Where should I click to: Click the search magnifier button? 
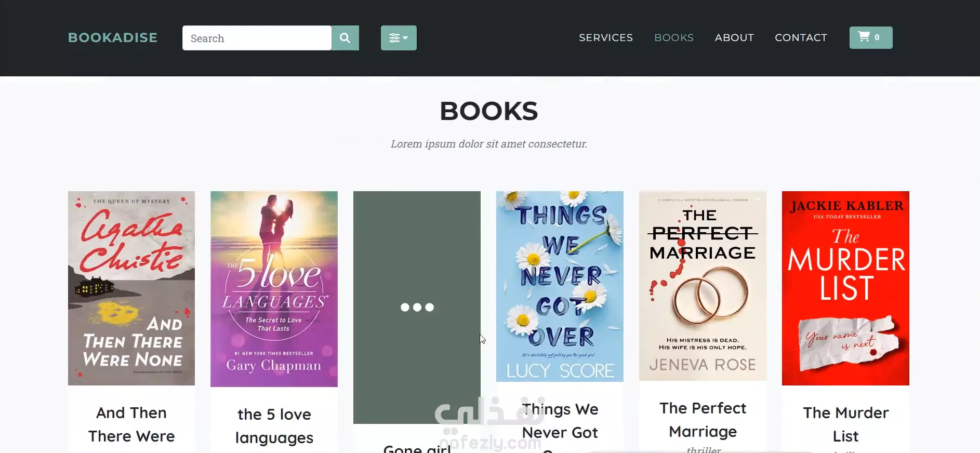point(345,38)
